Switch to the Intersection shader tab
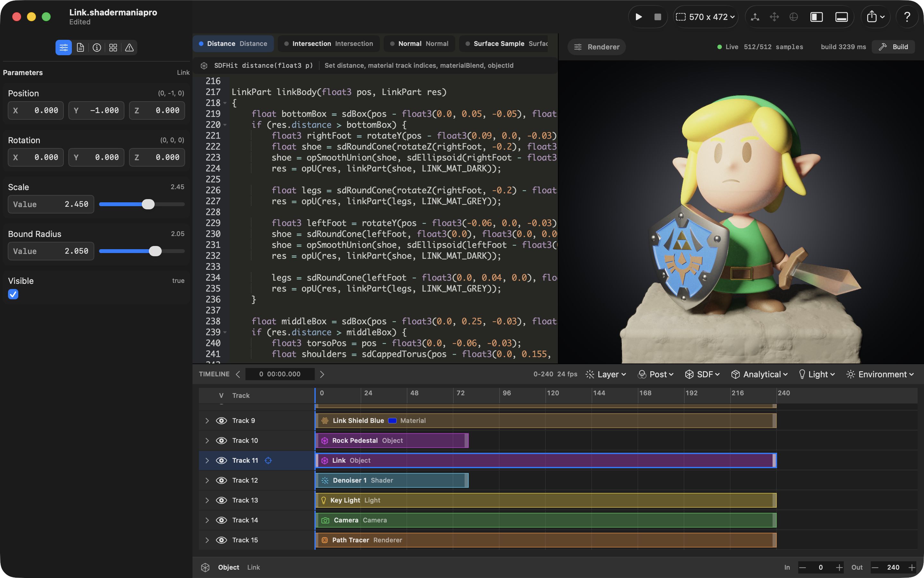 (x=328, y=44)
